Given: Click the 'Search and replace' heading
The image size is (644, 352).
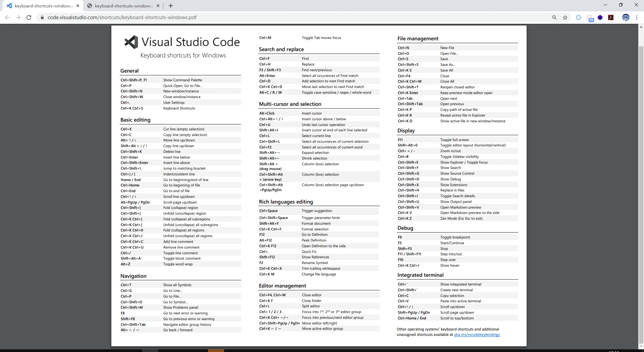Looking at the screenshot, I should (281, 49).
